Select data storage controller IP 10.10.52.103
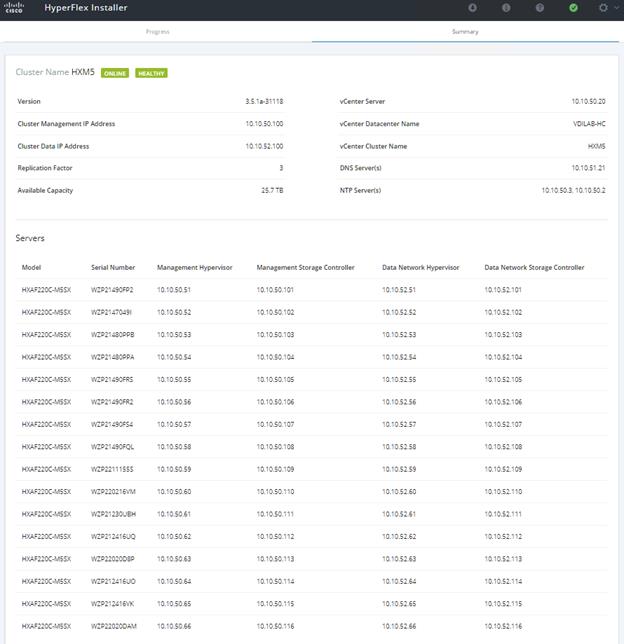624x644 pixels. [x=503, y=335]
